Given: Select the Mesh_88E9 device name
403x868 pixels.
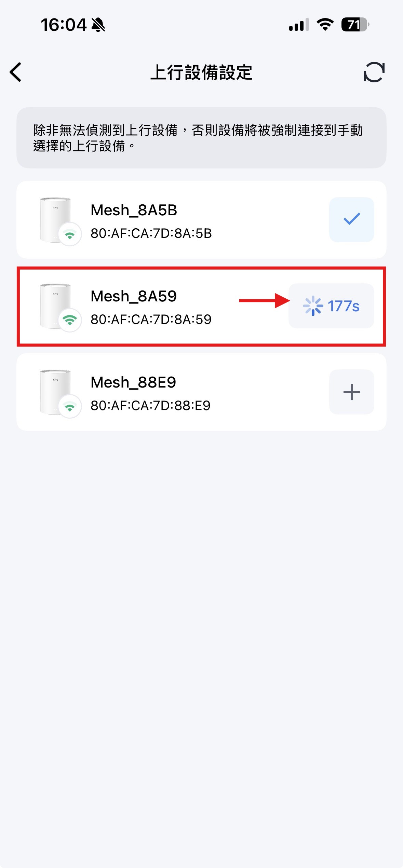Looking at the screenshot, I should [x=133, y=382].
